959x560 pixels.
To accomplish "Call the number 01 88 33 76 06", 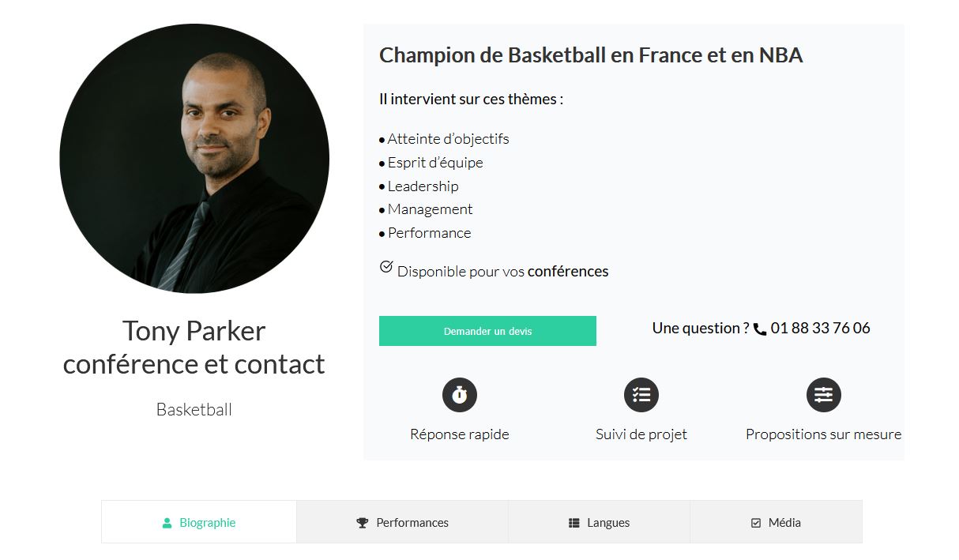I will [x=820, y=329].
